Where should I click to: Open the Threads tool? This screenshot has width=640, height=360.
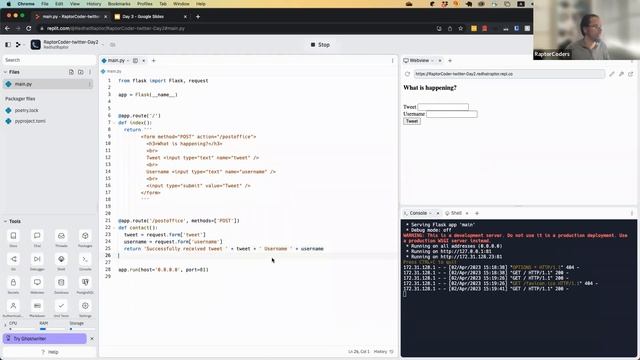coord(61,238)
